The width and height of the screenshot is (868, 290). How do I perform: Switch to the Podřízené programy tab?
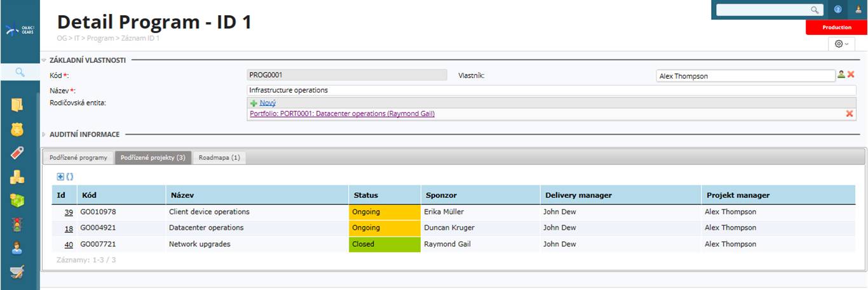pos(78,157)
